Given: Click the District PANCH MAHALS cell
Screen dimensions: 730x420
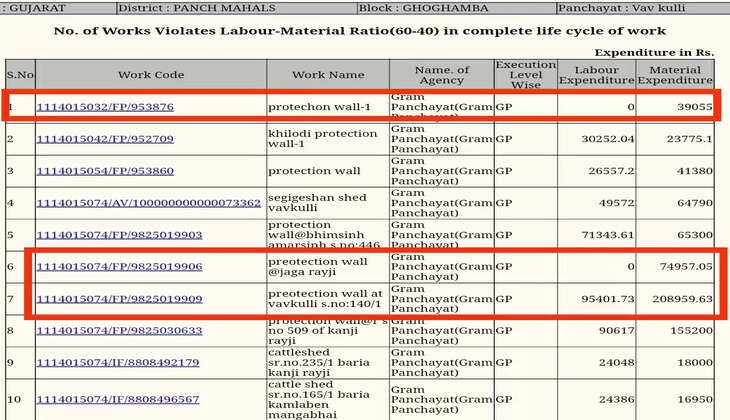Looking at the screenshot, I should pyautogui.click(x=172, y=7).
